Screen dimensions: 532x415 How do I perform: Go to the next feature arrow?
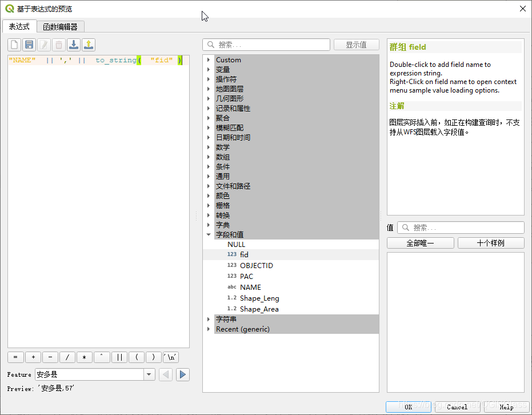[x=182, y=374]
